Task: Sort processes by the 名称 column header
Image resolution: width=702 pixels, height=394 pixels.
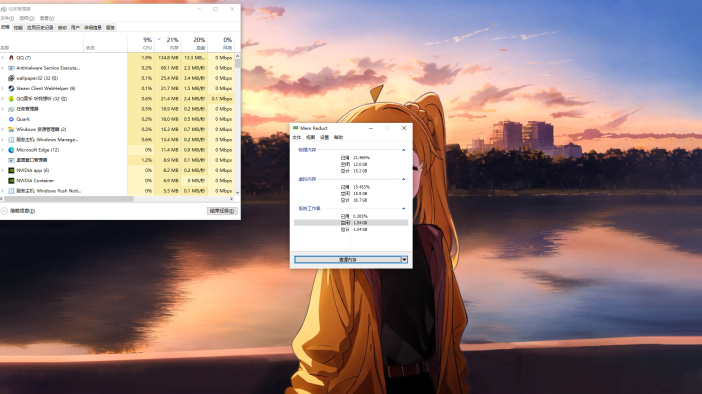Action: pos(42,43)
